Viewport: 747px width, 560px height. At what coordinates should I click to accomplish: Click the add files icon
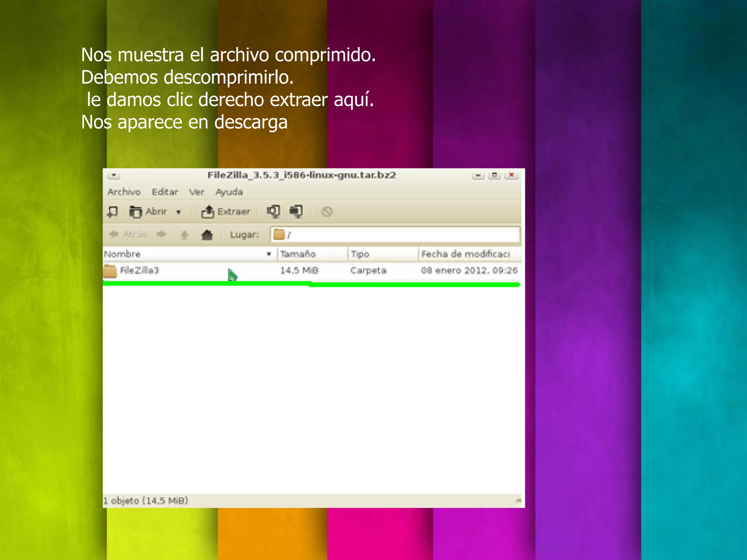coord(273,211)
